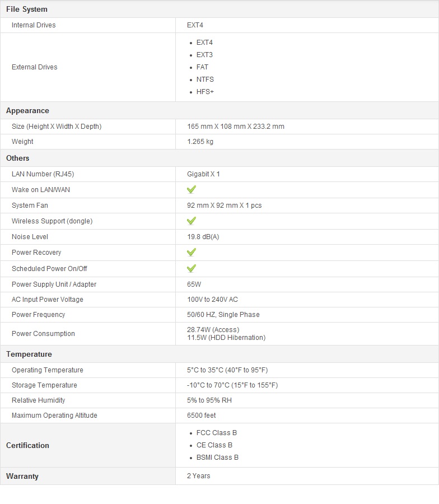Click the HFS+ list entry
Screen dimensions: 439x504
click(205, 92)
